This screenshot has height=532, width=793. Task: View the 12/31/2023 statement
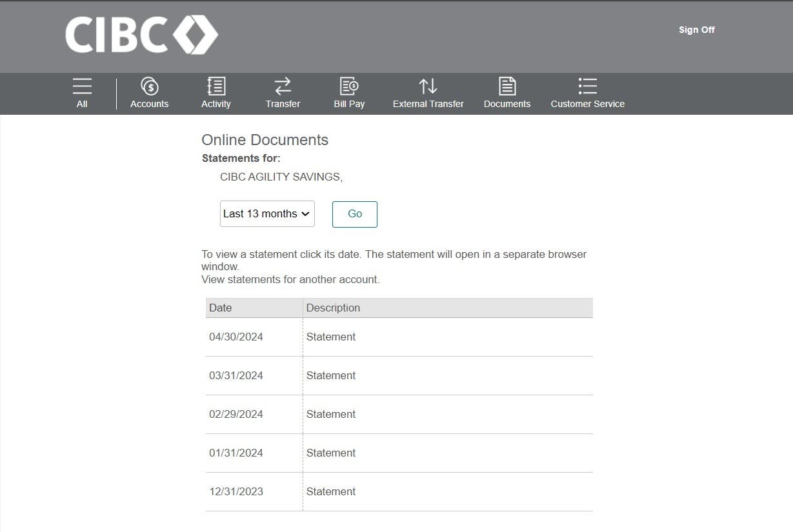(x=236, y=492)
